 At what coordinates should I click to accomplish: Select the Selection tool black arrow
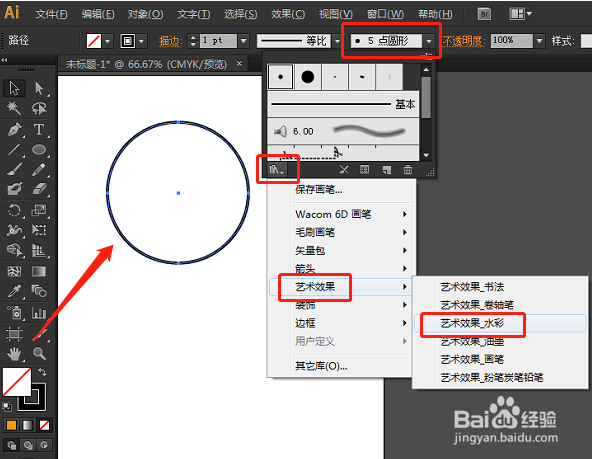pos(15,88)
